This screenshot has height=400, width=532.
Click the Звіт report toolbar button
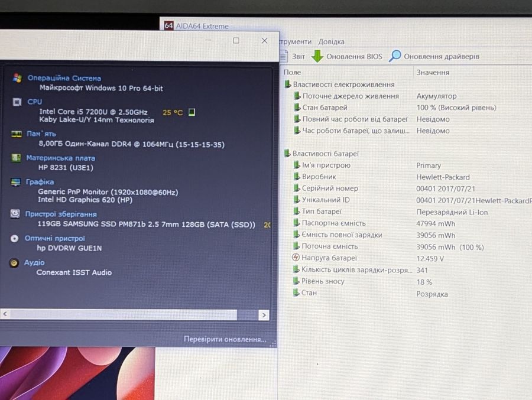[x=293, y=56]
